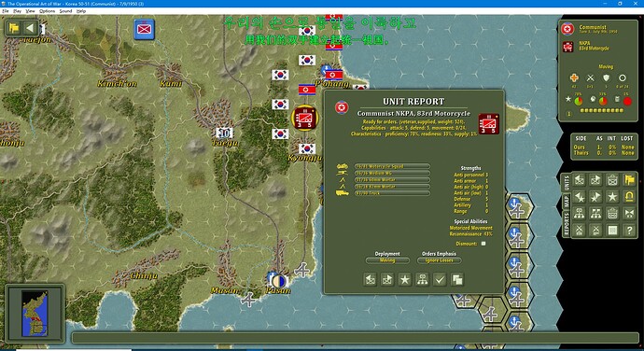
Task: Toggle the Dismount checkbox
Action: pyautogui.click(x=483, y=244)
